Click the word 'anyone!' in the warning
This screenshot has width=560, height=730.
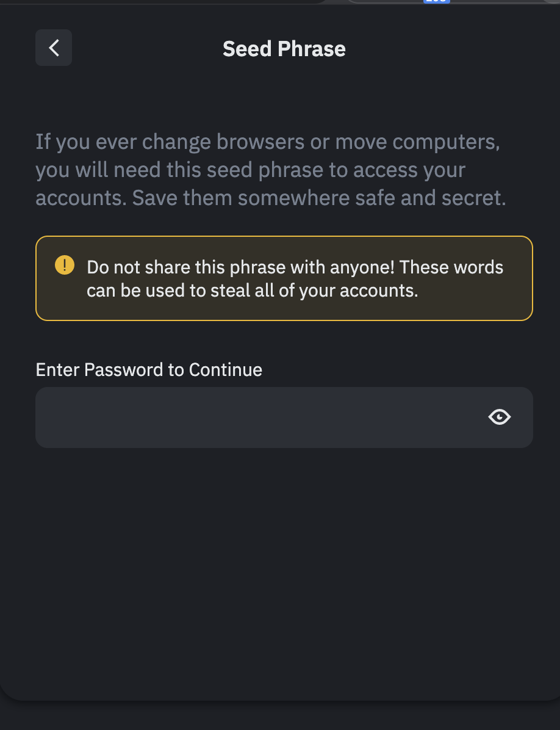coord(362,267)
